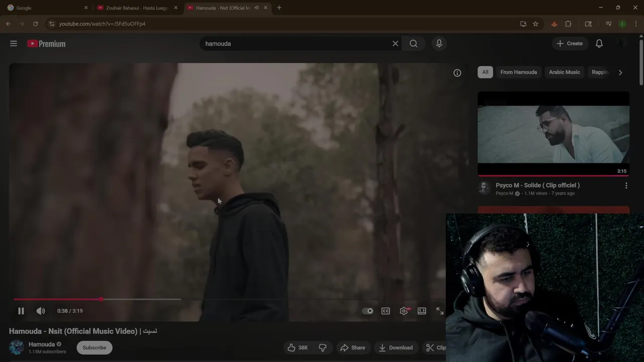Subscribe to the Hamouda channel
The height and width of the screenshot is (362, 644).
[x=95, y=347]
